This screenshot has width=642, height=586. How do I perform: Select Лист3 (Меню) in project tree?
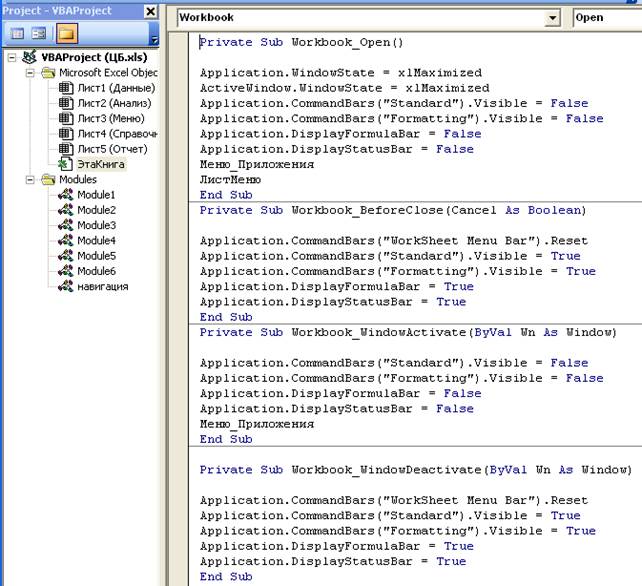(111, 118)
